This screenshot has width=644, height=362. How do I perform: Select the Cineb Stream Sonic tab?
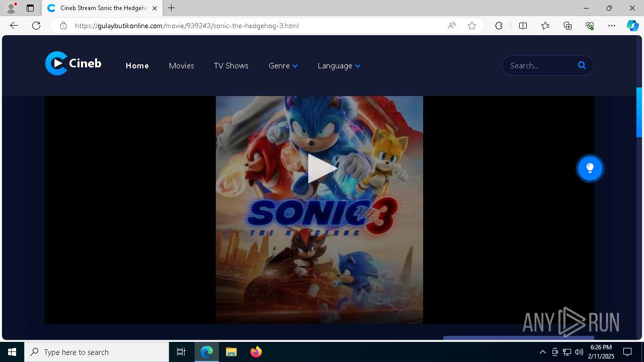(x=102, y=8)
